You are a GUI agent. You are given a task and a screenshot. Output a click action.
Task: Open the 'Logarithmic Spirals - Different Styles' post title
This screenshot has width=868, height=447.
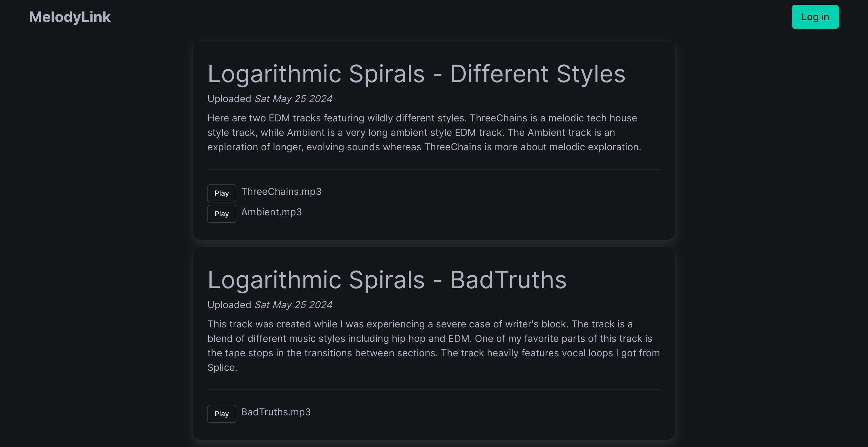416,73
